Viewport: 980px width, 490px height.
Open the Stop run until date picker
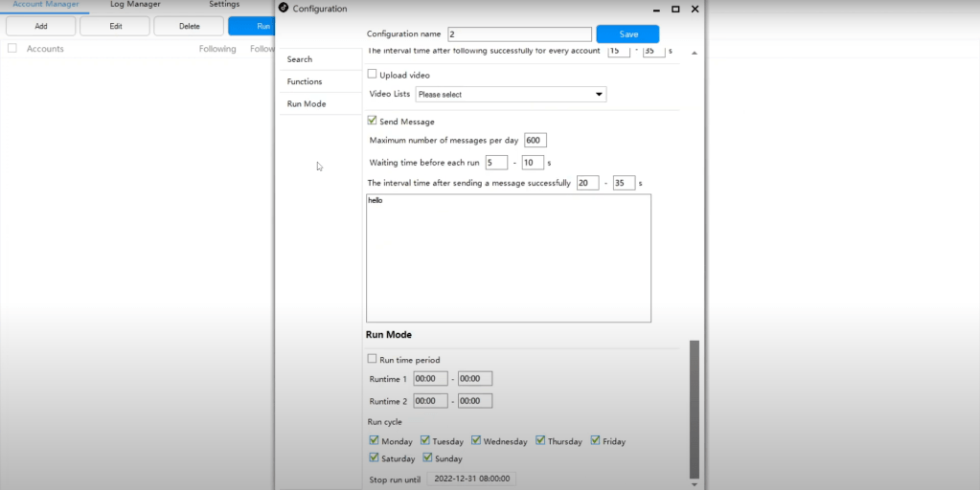pos(473,479)
